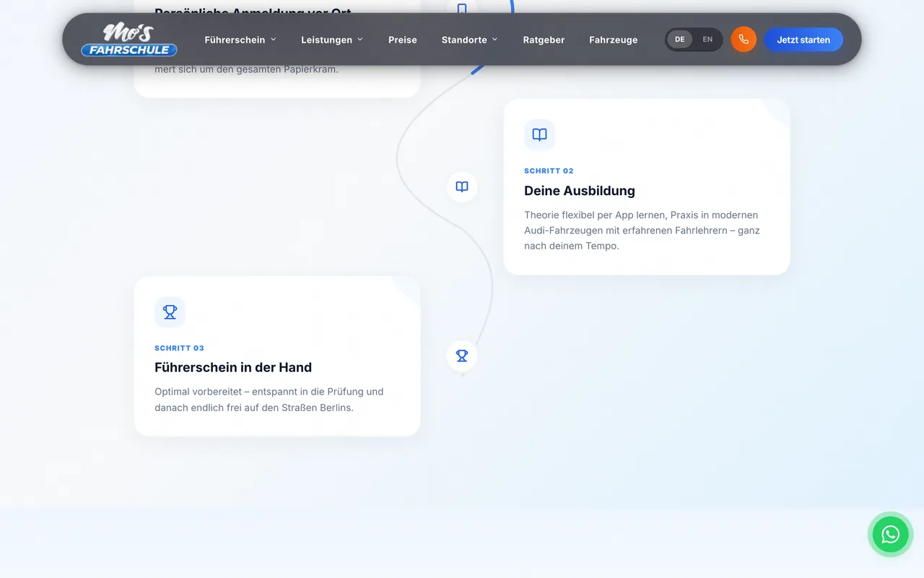The image size is (924, 578).
Task: Click the orange phone call icon
Action: pos(744,40)
